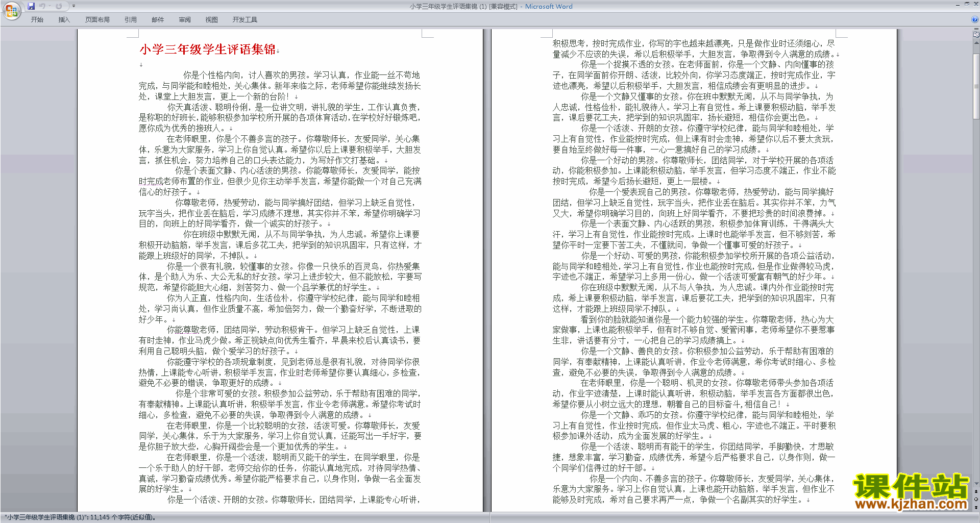Redo the last action
The image size is (980, 523).
click(59, 6)
